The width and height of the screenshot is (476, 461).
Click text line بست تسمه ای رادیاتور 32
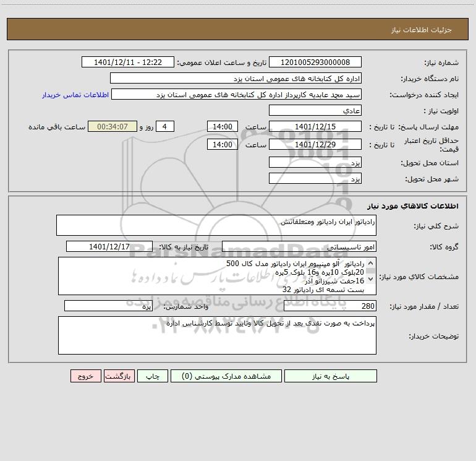[323, 290]
